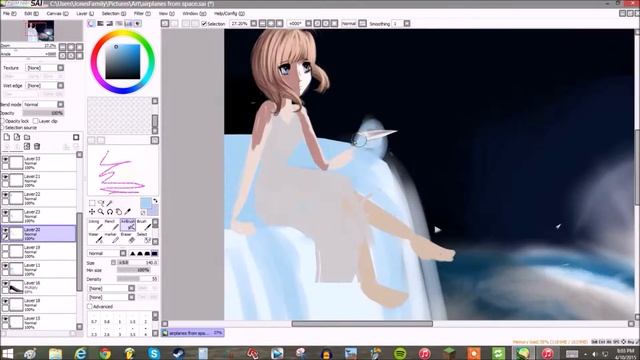Show the RGB slider panel
Image resolution: width=640 pixels, height=360 pixels.
click(x=100, y=24)
